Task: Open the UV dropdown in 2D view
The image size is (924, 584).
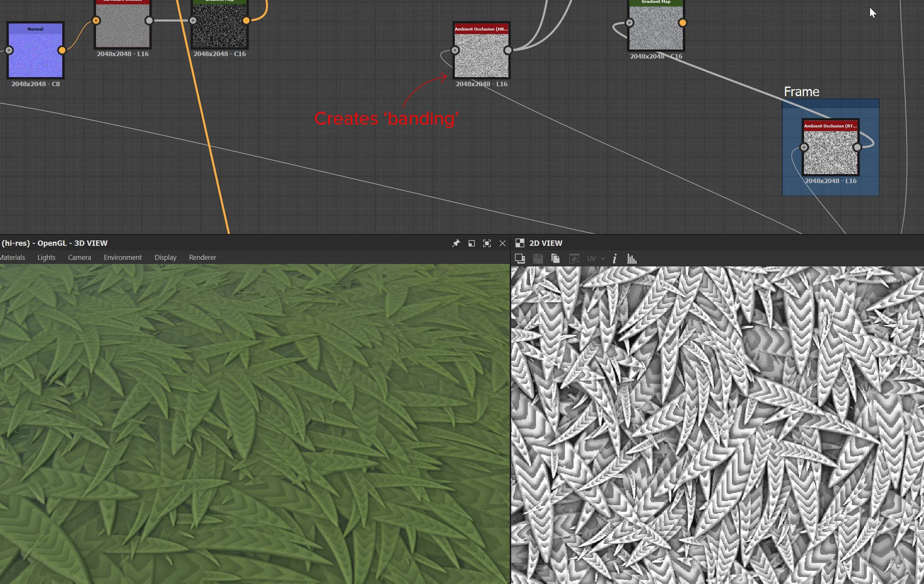Action: point(595,259)
